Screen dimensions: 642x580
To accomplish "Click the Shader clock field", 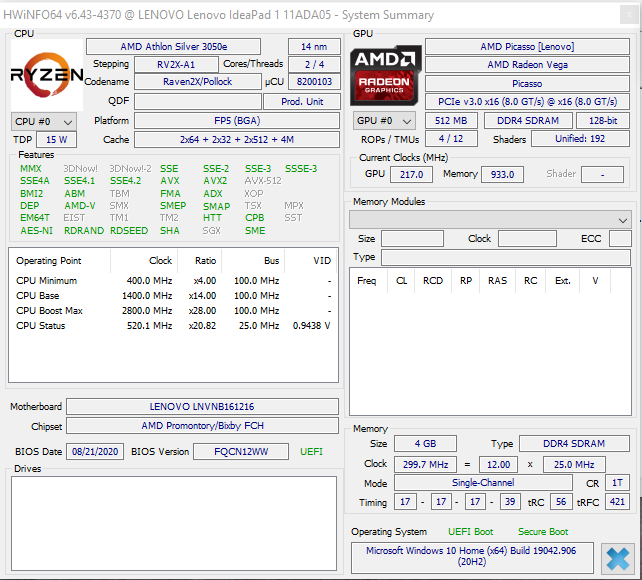I will click(602, 175).
